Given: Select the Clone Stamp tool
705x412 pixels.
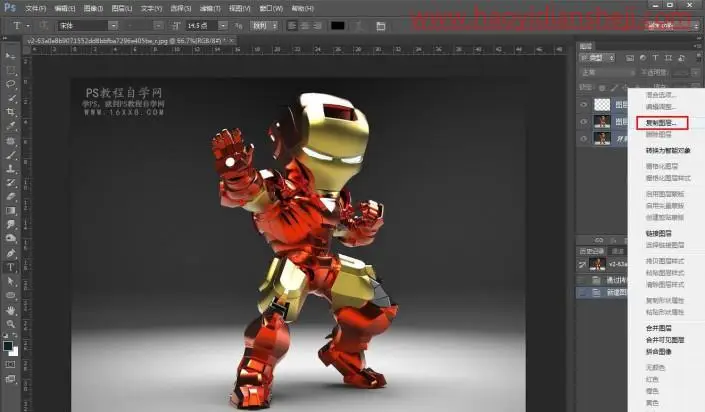Looking at the screenshot, I should [10, 169].
